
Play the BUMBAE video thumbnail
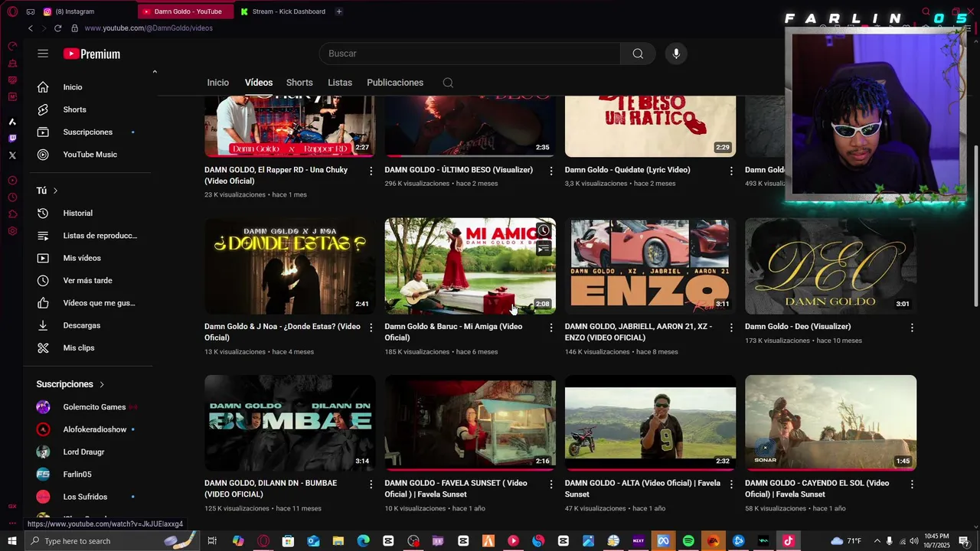[x=289, y=423]
